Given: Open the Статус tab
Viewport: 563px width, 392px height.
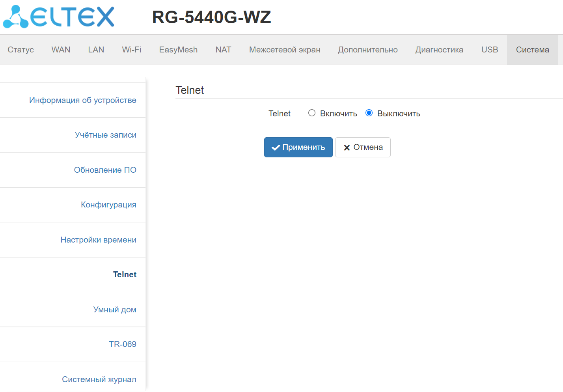Looking at the screenshot, I should point(21,50).
